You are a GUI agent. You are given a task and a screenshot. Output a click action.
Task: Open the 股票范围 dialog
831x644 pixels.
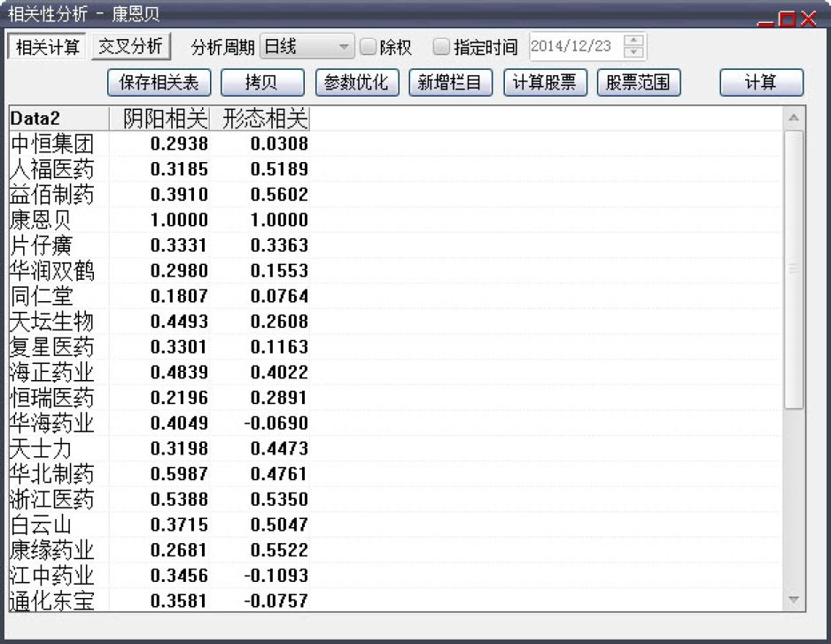(x=639, y=82)
